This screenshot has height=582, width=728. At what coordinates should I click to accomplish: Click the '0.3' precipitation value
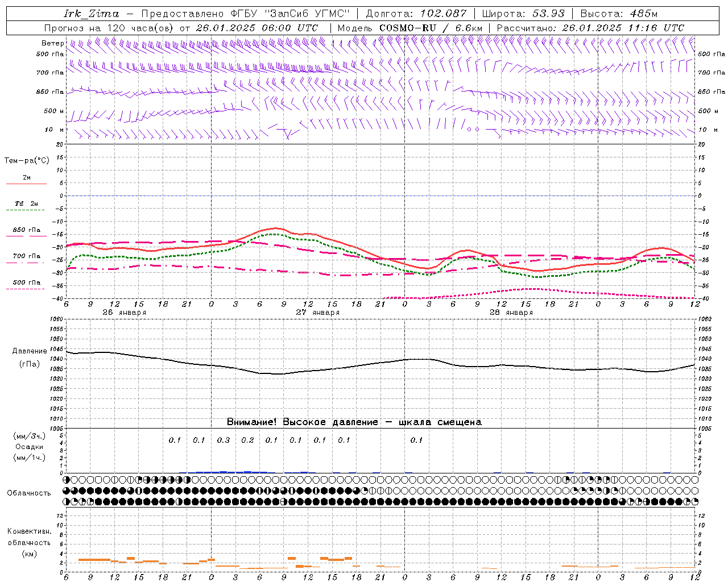[224, 440]
